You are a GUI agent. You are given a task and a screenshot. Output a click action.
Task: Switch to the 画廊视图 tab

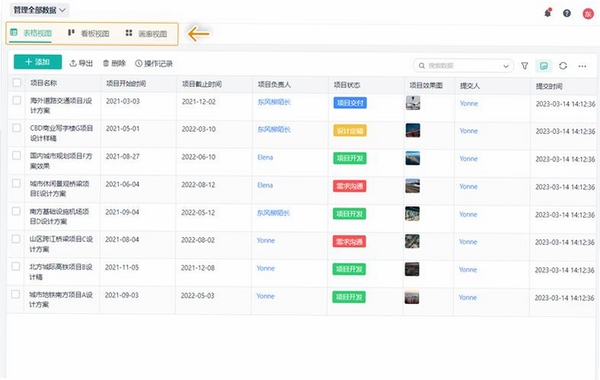pos(146,34)
